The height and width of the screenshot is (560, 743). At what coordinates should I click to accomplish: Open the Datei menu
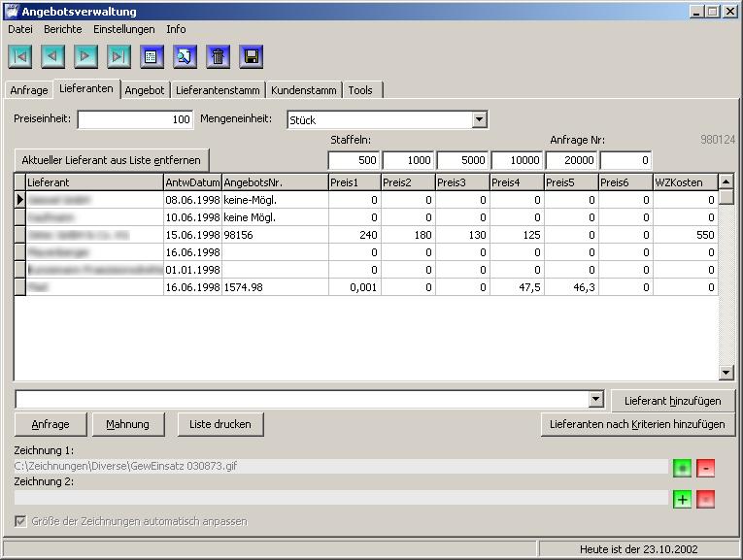coord(20,29)
